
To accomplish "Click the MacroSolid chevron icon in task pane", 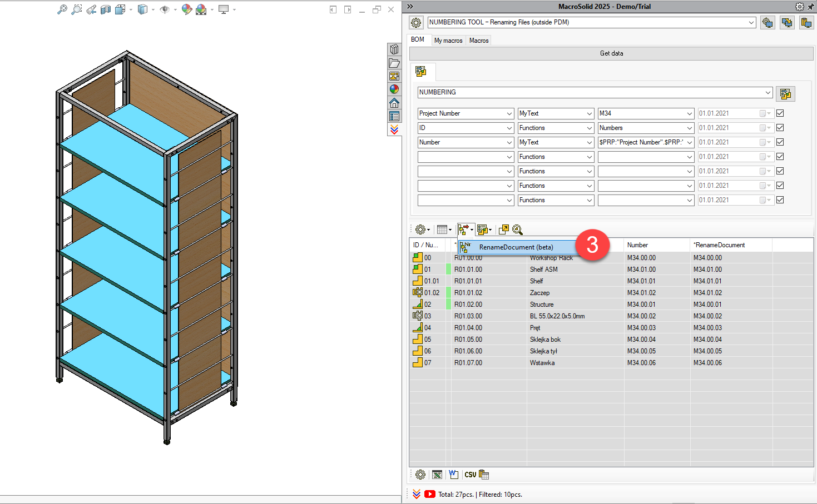I will [394, 129].
